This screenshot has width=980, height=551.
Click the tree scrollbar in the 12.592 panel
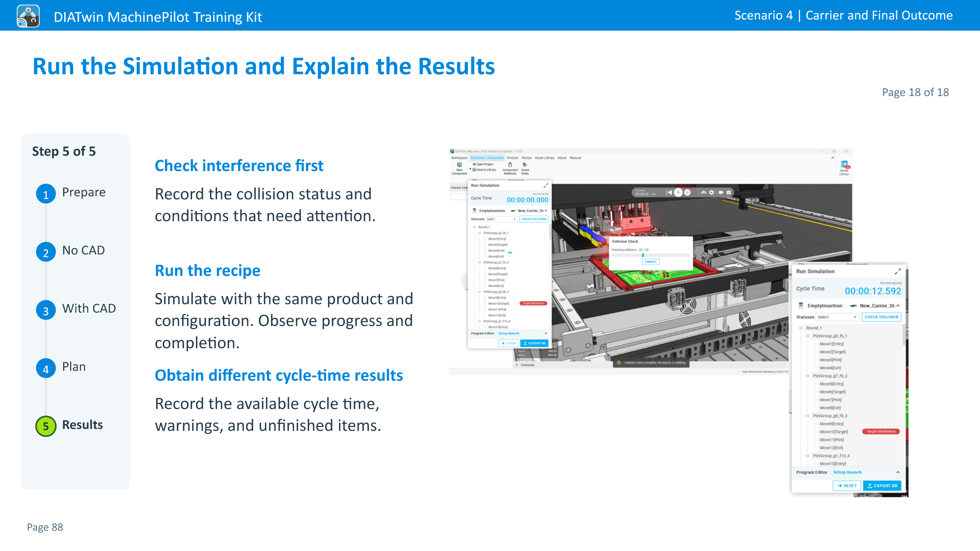click(x=904, y=335)
